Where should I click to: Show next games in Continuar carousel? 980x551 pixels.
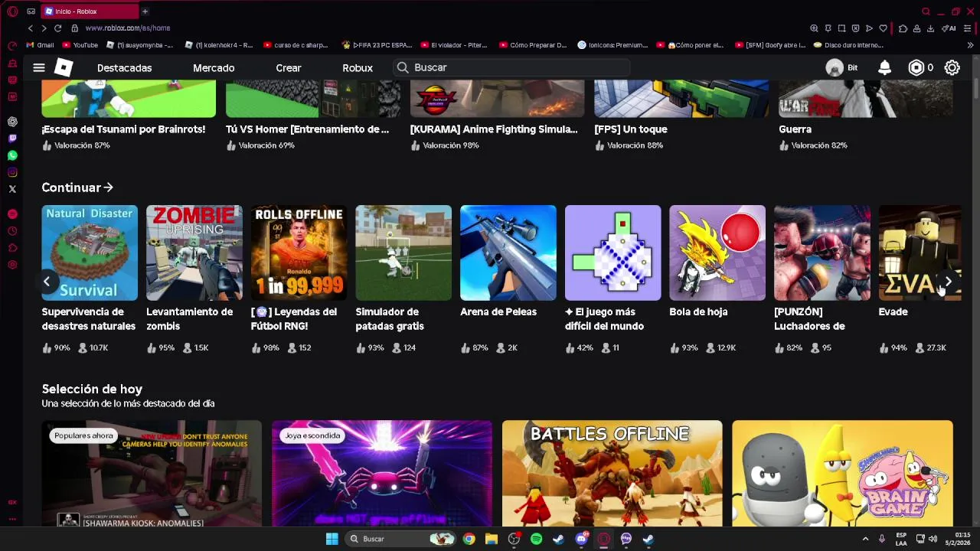(x=948, y=282)
